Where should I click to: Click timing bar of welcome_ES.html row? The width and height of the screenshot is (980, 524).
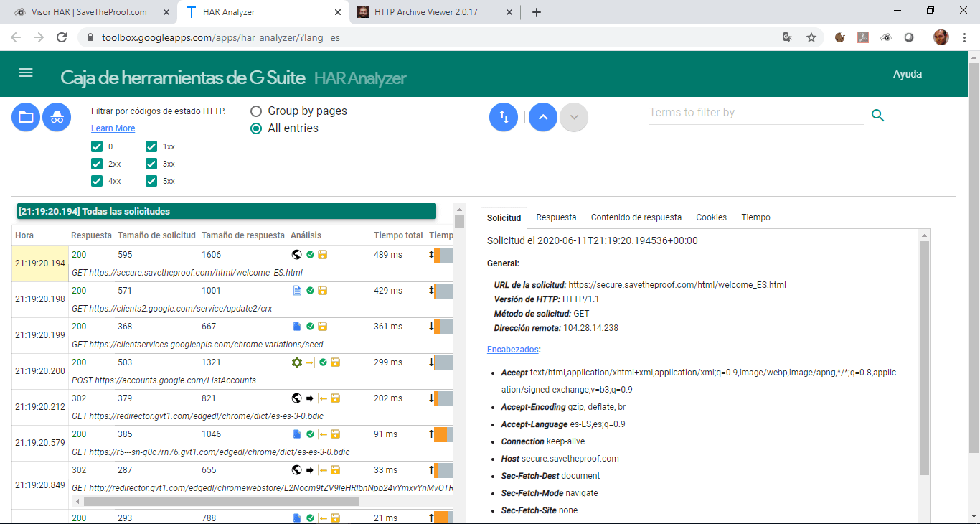point(443,254)
